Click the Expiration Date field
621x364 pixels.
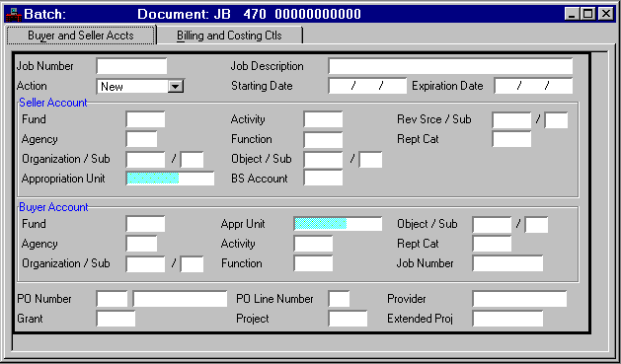[x=533, y=86]
